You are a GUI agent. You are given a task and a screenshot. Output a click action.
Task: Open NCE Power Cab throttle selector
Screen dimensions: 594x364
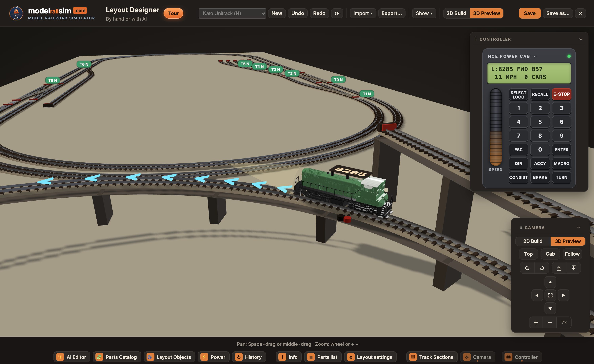point(512,56)
